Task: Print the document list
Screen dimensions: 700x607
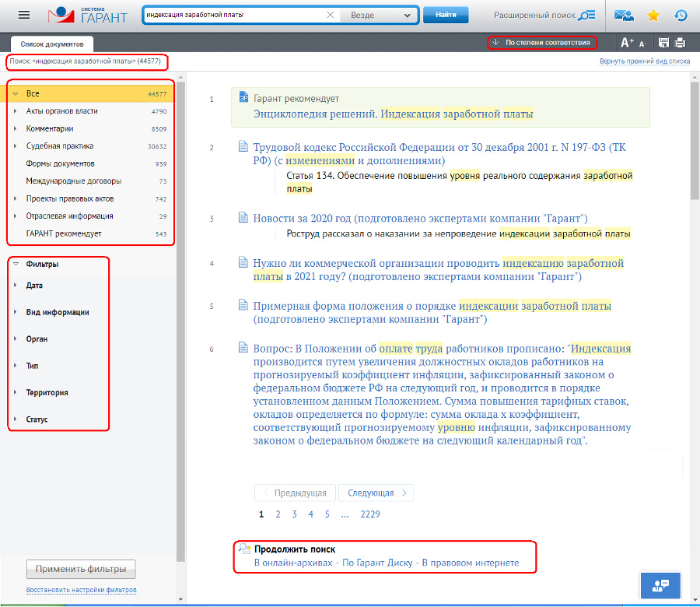Action: point(680,43)
